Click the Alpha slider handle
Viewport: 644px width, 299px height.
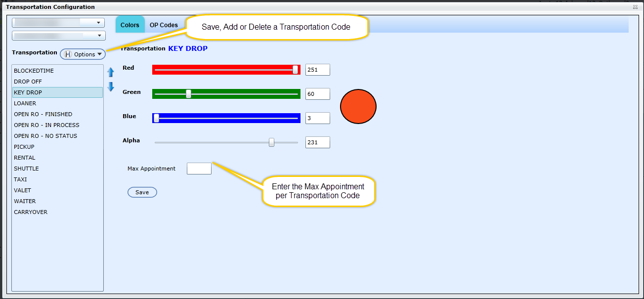click(271, 142)
